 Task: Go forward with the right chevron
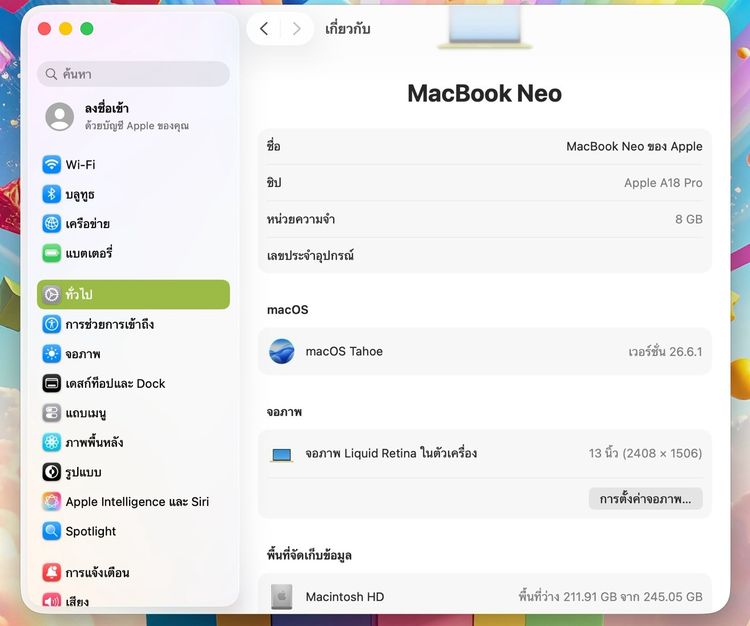click(297, 29)
